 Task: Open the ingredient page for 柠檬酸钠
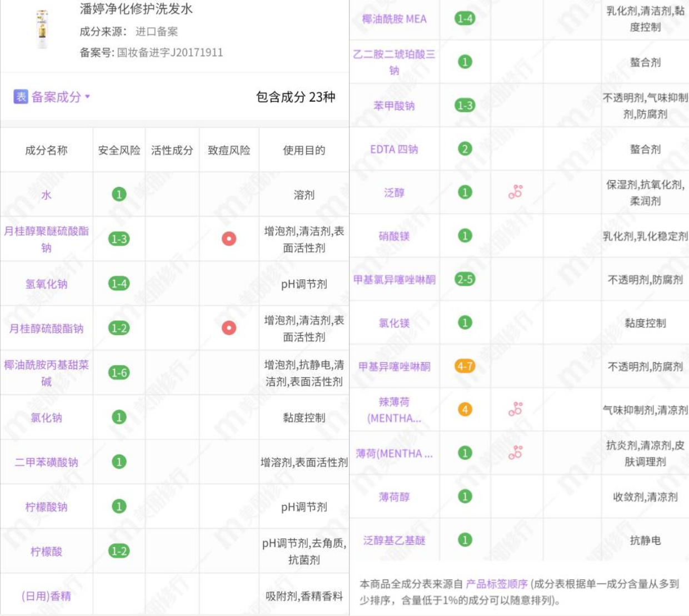(47, 506)
